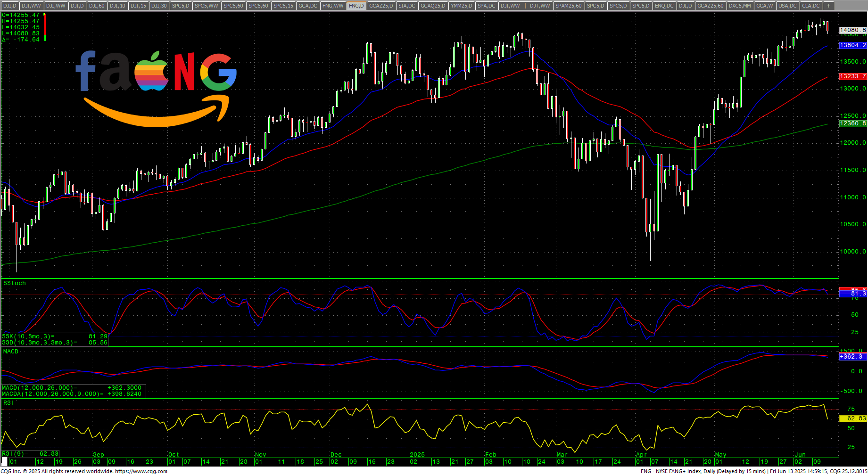Add a new chart tab with plus button
868x475 pixels.
[828, 6]
